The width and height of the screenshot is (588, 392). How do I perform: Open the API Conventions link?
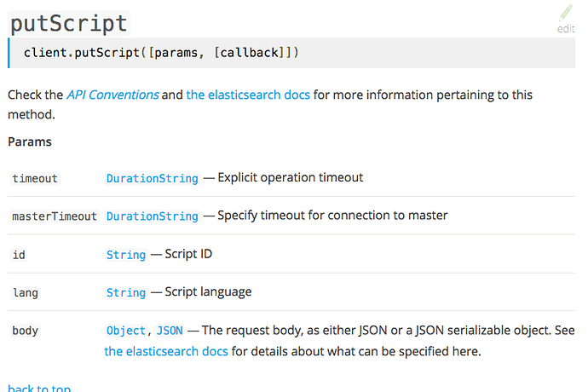tap(112, 95)
